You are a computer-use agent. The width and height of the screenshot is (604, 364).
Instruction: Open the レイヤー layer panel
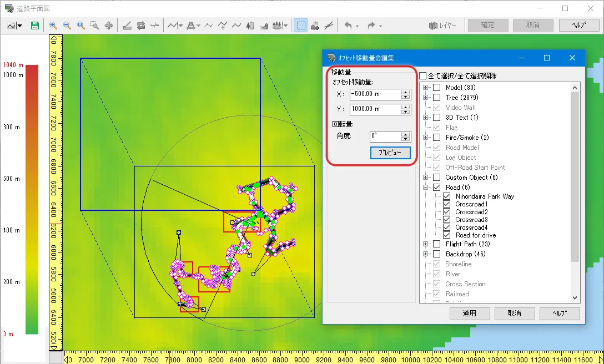click(x=442, y=26)
